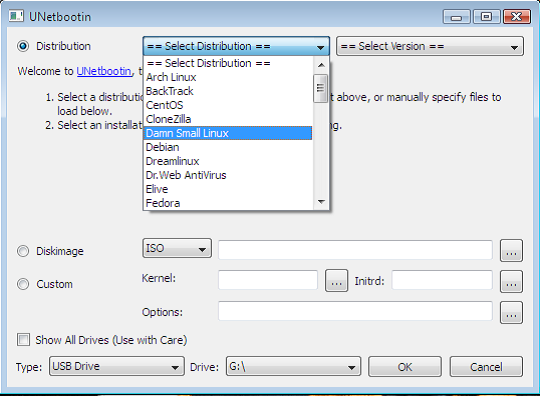This screenshot has height=396, width=540.
Task: Click the list scrollbar down arrow
Action: click(x=321, y=202)
